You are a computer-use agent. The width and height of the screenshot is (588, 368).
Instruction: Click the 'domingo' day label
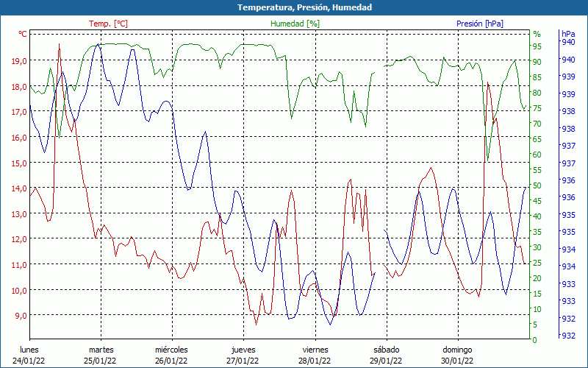coord(457,350)
